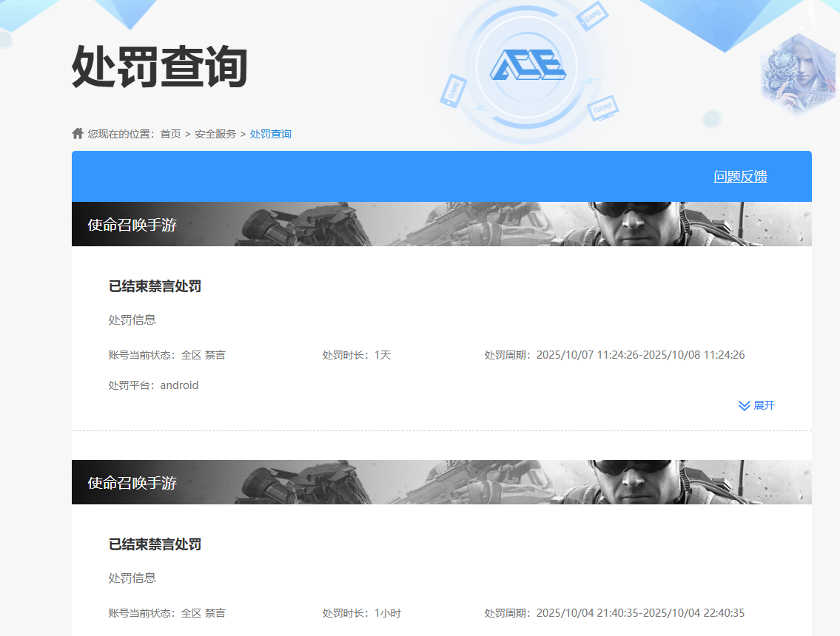Go to the 安全服务 breadcrumb link
This screenshot has width=840, height=636.
tap(215, 134)
